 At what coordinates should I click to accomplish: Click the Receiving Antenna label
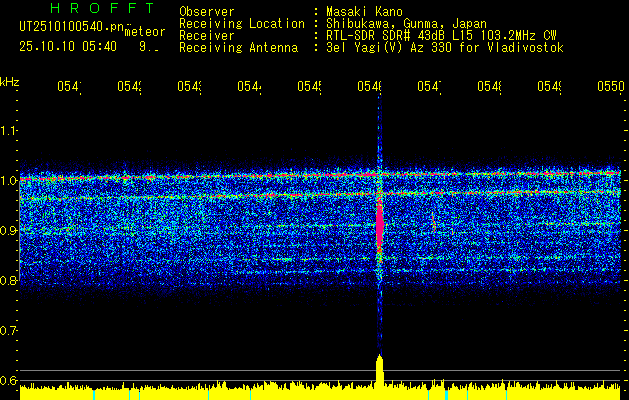click(x=238, y=48)
